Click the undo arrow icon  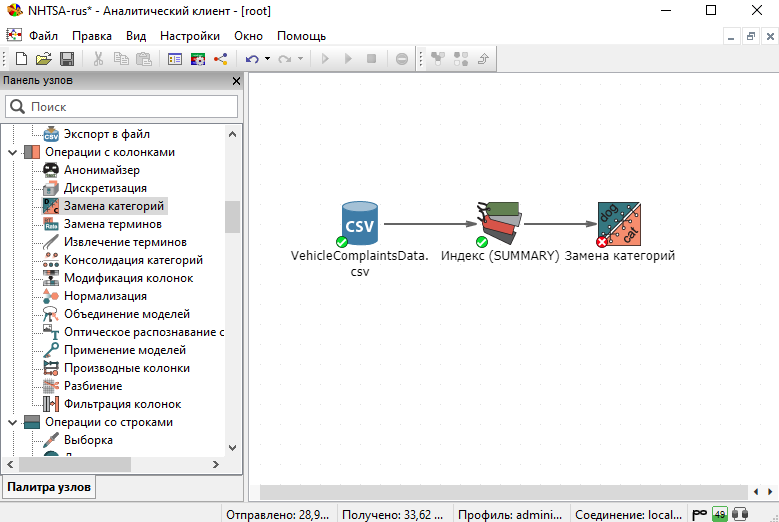251,59
